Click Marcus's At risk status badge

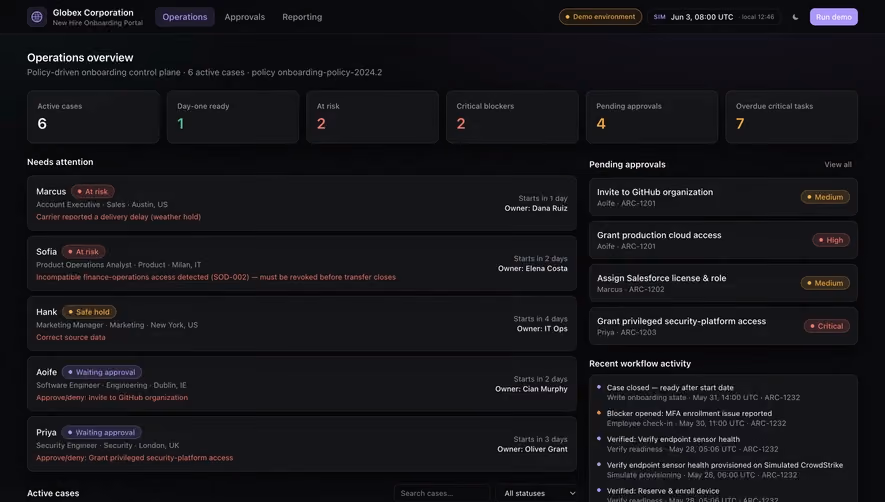[93, 191]
